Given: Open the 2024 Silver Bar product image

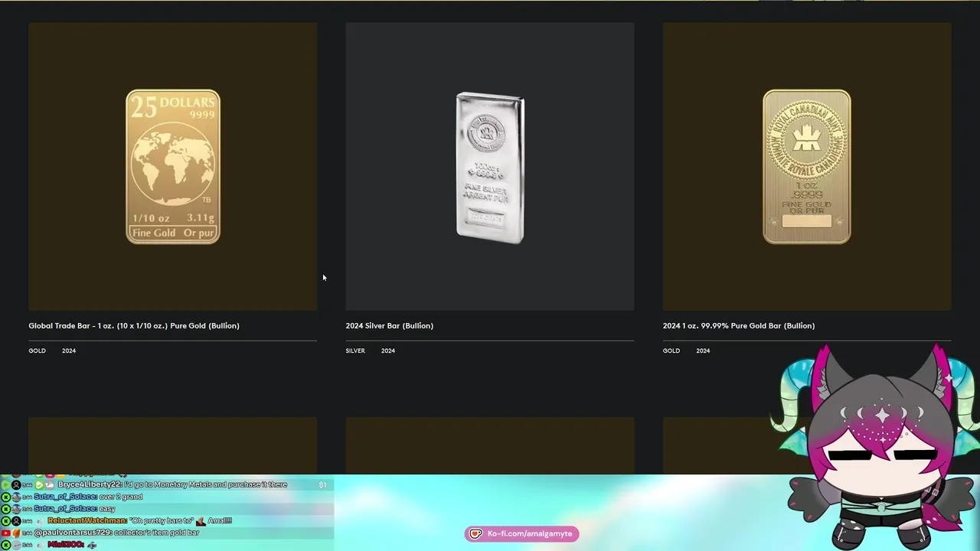Looking at the screenshot, I should pyautogui.click(x=490, y=166).
